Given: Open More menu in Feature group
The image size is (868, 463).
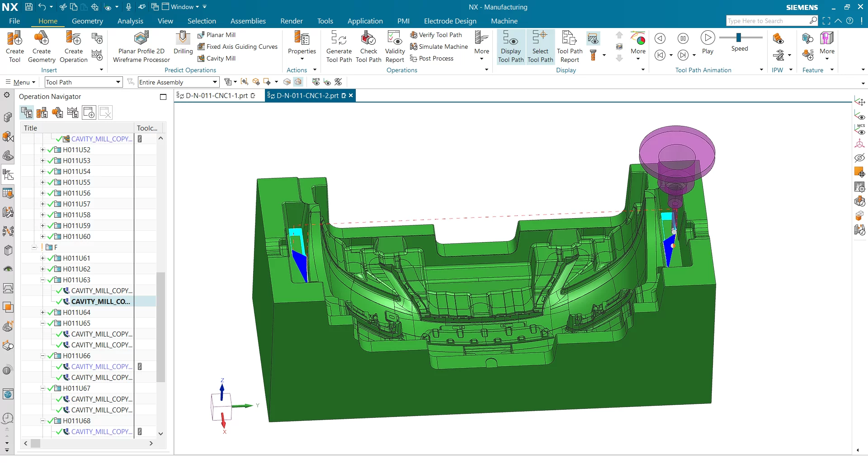Looking at the screenshot, I should [x=827, y=45].
